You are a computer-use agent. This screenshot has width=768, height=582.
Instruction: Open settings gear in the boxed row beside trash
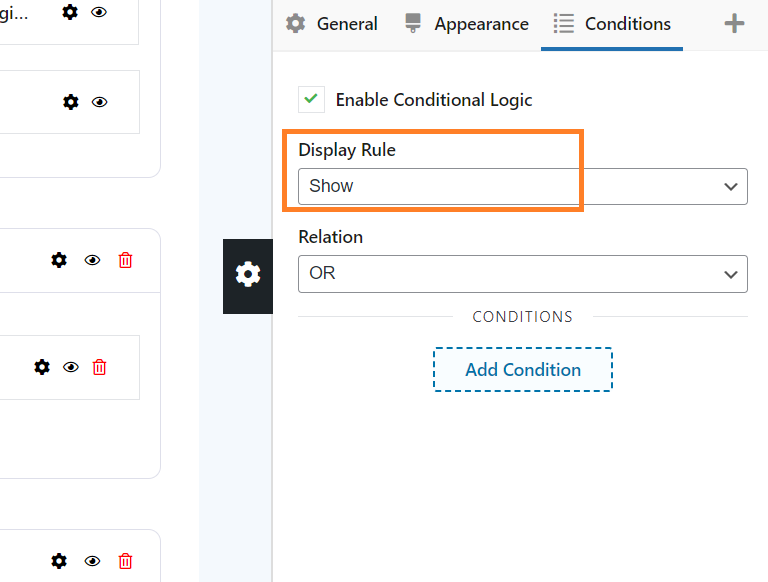tap(42, 367)
